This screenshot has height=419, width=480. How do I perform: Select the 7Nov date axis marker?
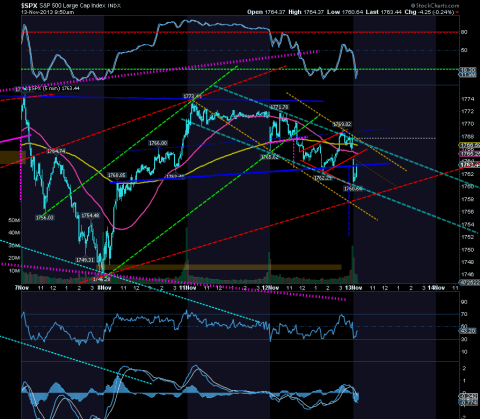[x=22, y=288]
